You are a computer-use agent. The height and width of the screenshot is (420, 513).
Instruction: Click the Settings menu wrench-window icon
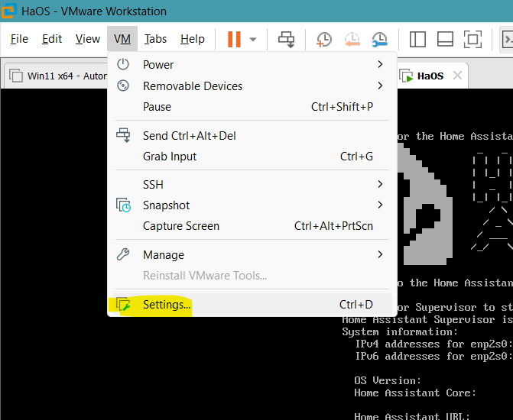(123, 304)
